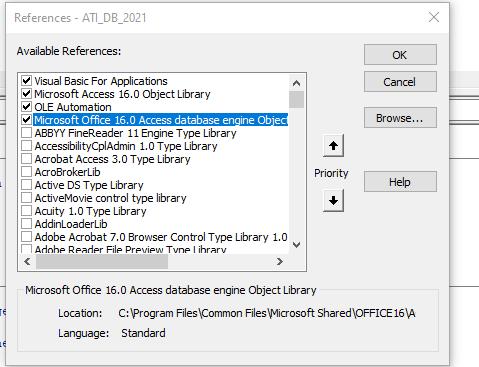The width and height of the screenshot is (479, 367).
Task: Click the Cancel button
Action: pyautogui.click(x=400, y=82)
